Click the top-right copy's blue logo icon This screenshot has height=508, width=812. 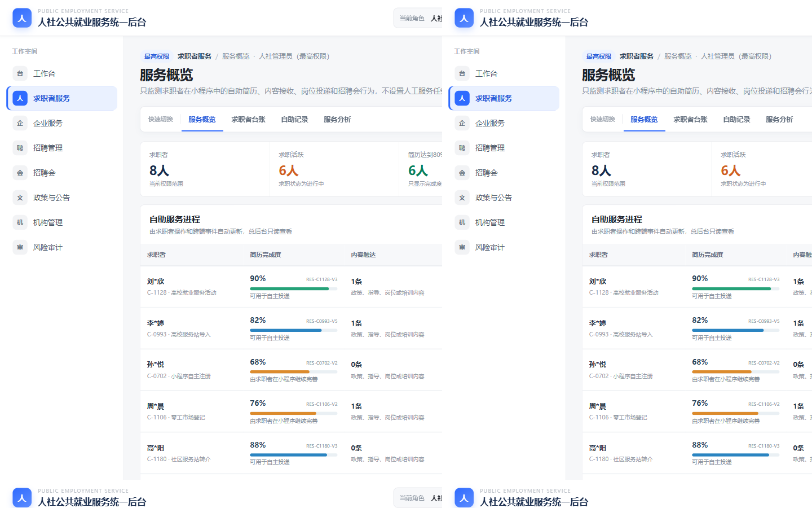point(464,17)
